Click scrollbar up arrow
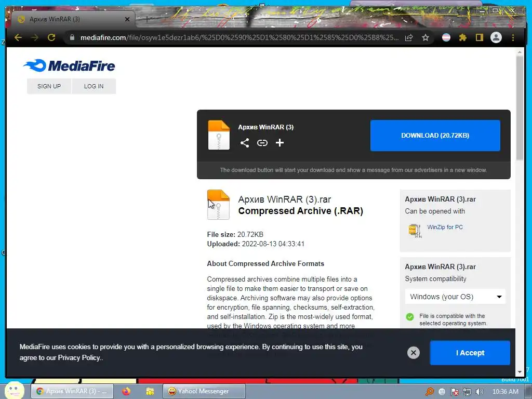 tap(520, 52)
